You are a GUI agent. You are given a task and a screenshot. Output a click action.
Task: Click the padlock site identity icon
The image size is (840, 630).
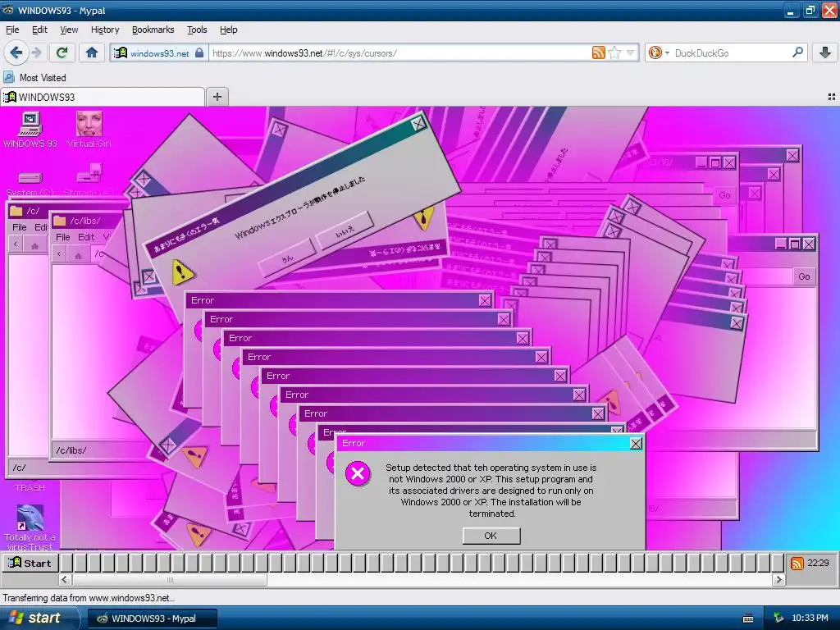click(x=199, y=52)
